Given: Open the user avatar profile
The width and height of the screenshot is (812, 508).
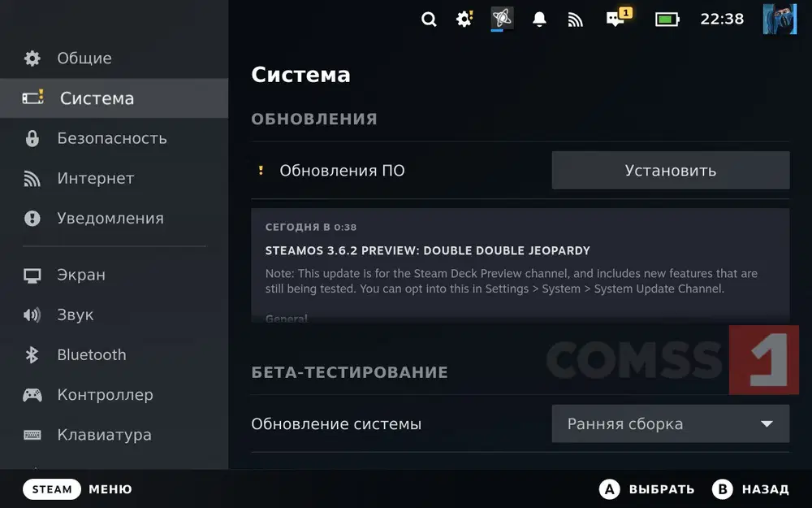Looking at the screenshot, I should coord(780,20).
